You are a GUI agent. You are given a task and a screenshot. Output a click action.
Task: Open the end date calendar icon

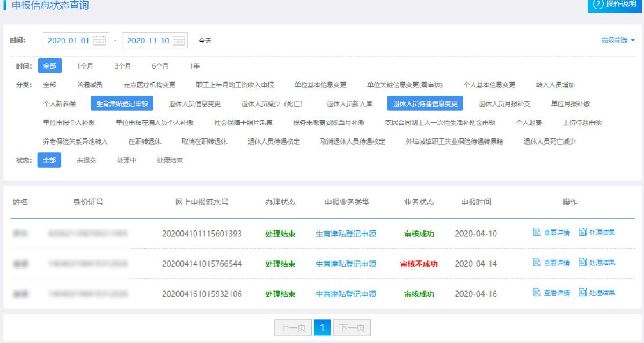pos(179,40)
